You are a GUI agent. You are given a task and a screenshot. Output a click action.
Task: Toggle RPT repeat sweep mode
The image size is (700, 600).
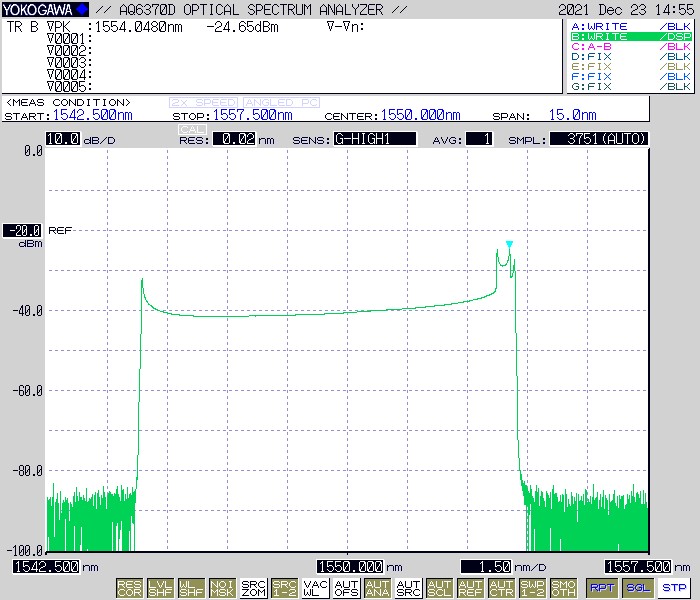[602, 587]
